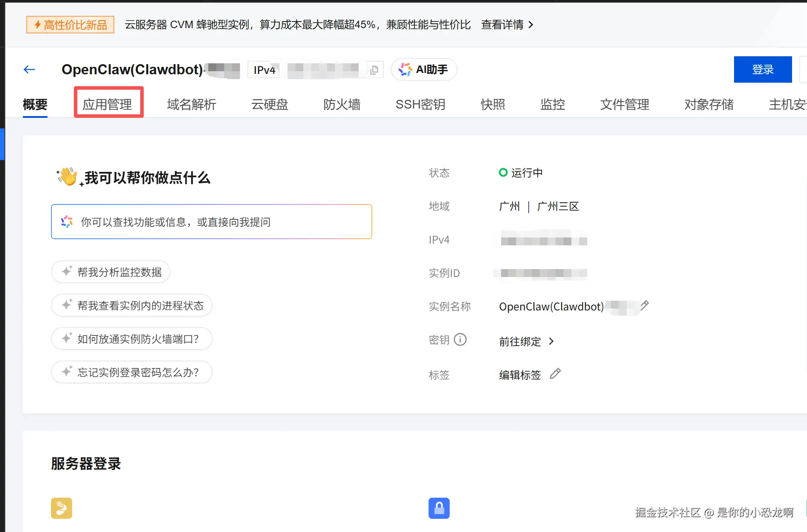Choose the 帮我分析监控数据 suggestion
This screenshot has width=807, height=532.
coord(111,272)
